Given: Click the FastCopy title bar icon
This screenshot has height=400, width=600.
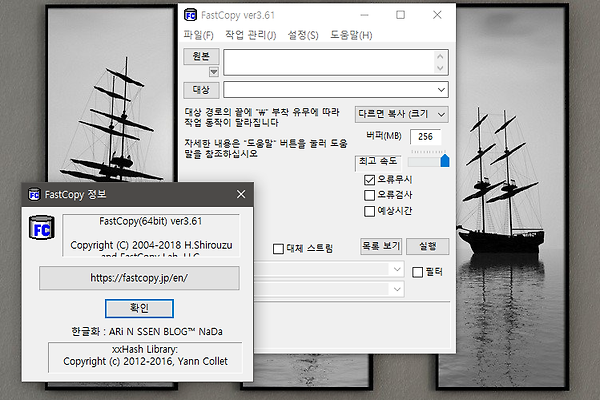Looking at the screenshot, I should [191, 15].
